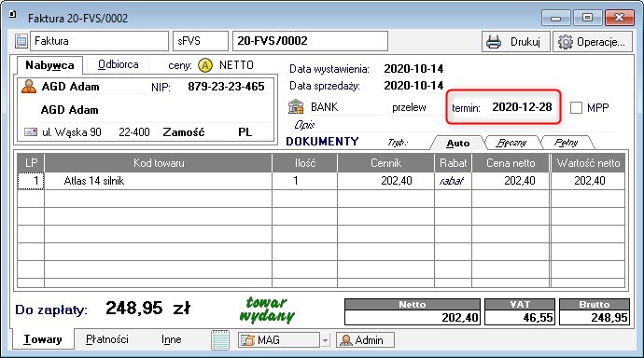
Task: Click the termin date 2020-12-28
Action: point(522,107)
